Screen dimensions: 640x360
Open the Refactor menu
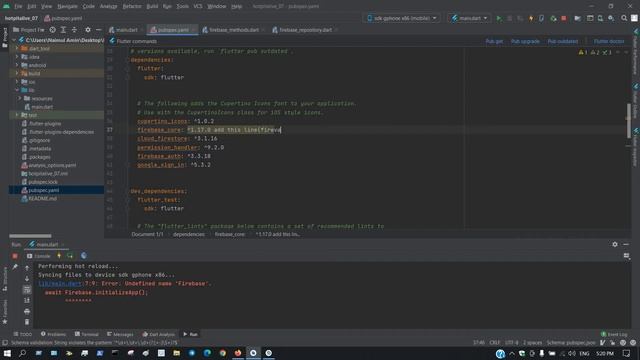pos(132,7)
